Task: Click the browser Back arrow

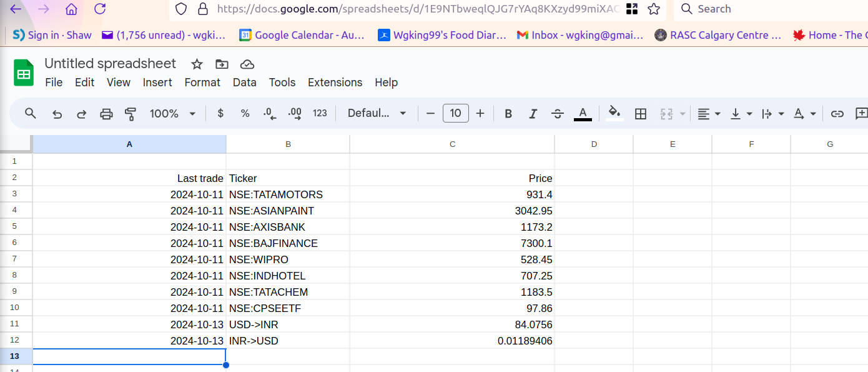Action: 16,9
